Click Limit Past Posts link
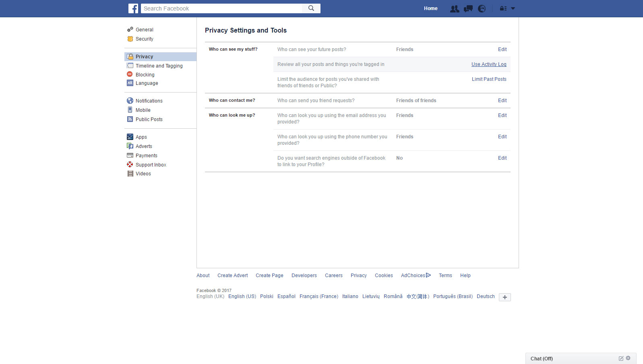Screen dimensions: 643x364 pyautogui.click(x=489, y=79)
